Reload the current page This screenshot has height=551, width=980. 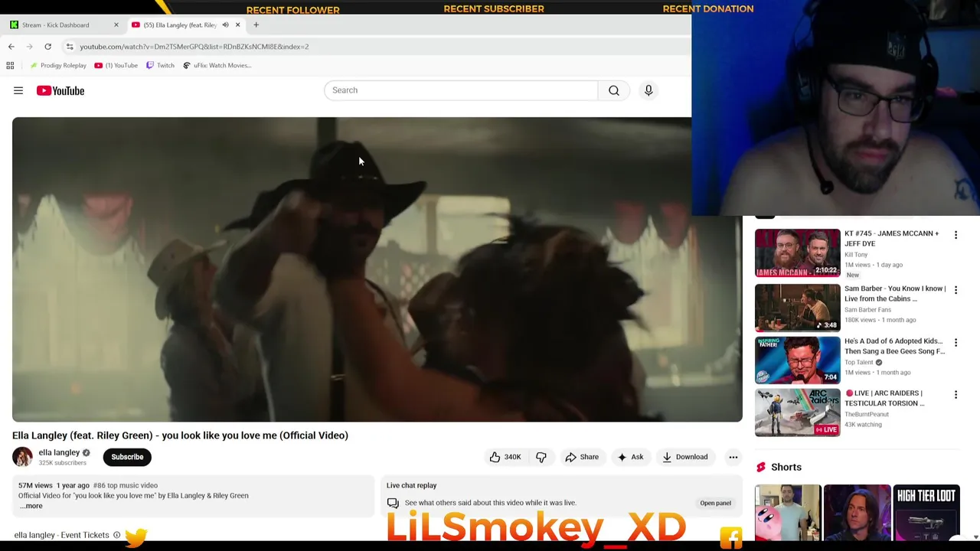[x=47, y=47]
